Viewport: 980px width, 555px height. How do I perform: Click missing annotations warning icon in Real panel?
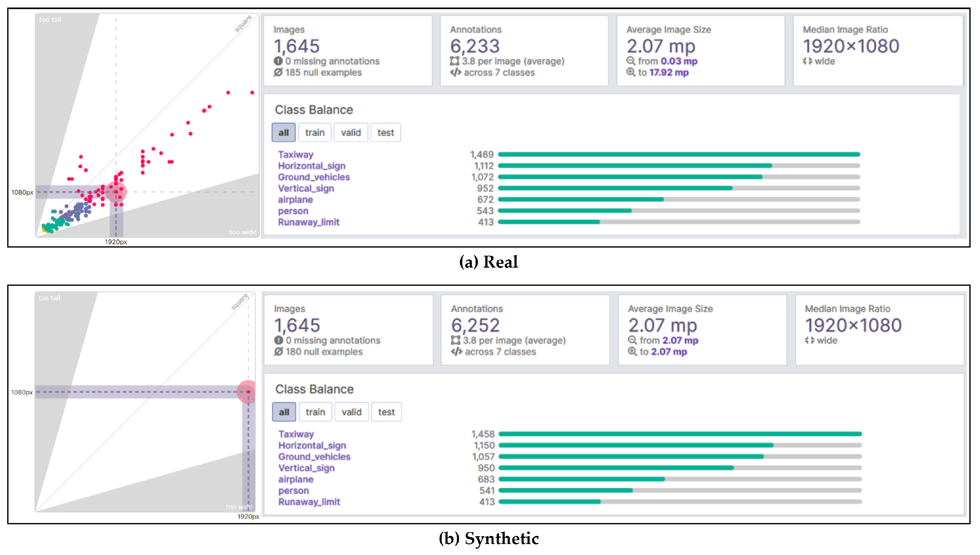278,61
